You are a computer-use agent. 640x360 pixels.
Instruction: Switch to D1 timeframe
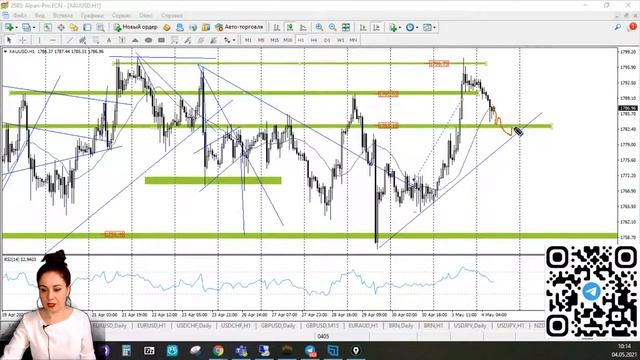pos(327,40)
